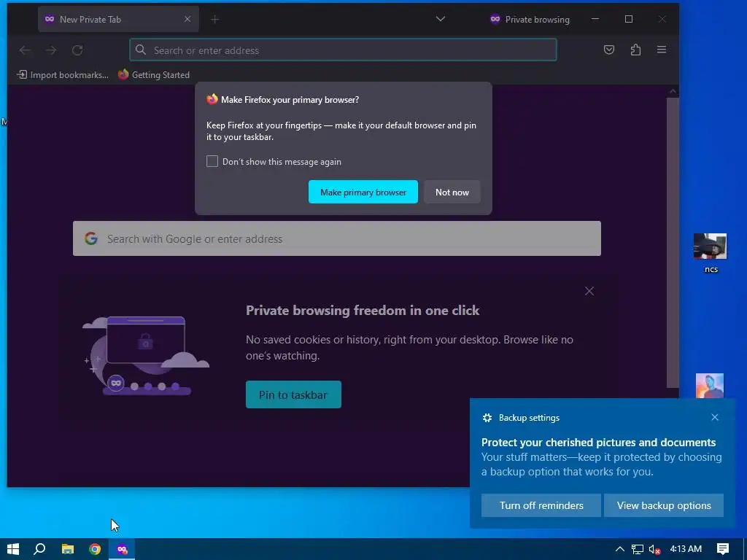Dismiss dialog with Not now button

[x=452, y=192]
